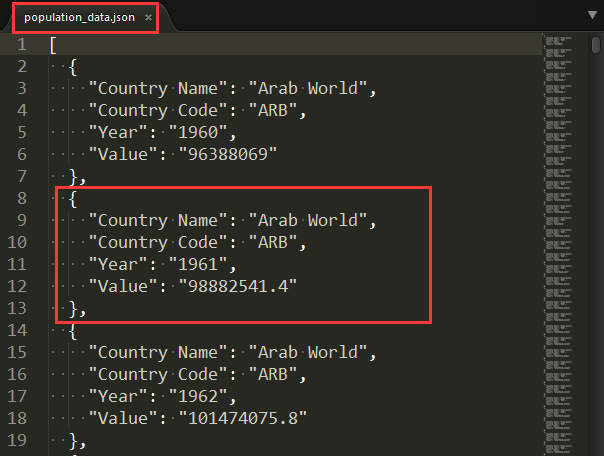Click line number 1 in gutter
Screen dimensions: 604x456
click(22, 45)
